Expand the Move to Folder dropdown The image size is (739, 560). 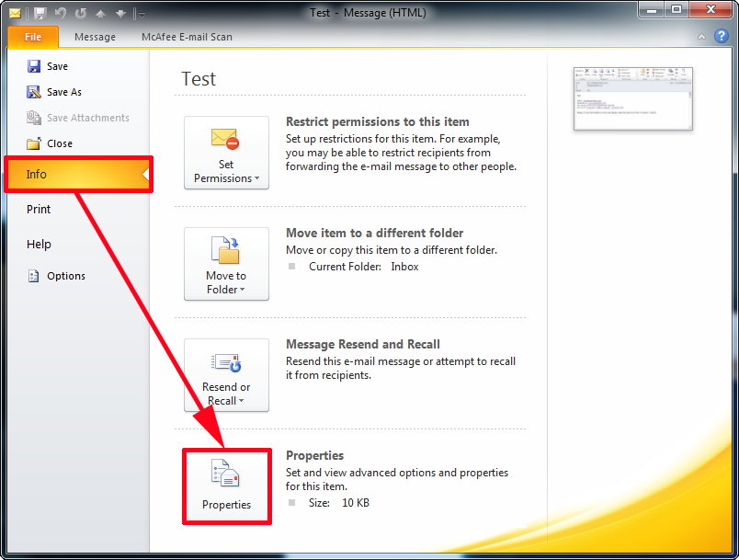click(241, 291)
